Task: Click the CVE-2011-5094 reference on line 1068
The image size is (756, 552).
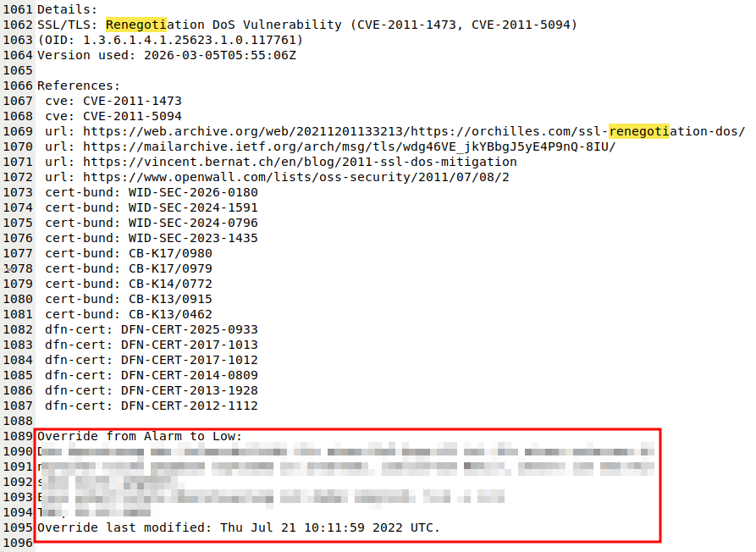Action: pos(132,116)
